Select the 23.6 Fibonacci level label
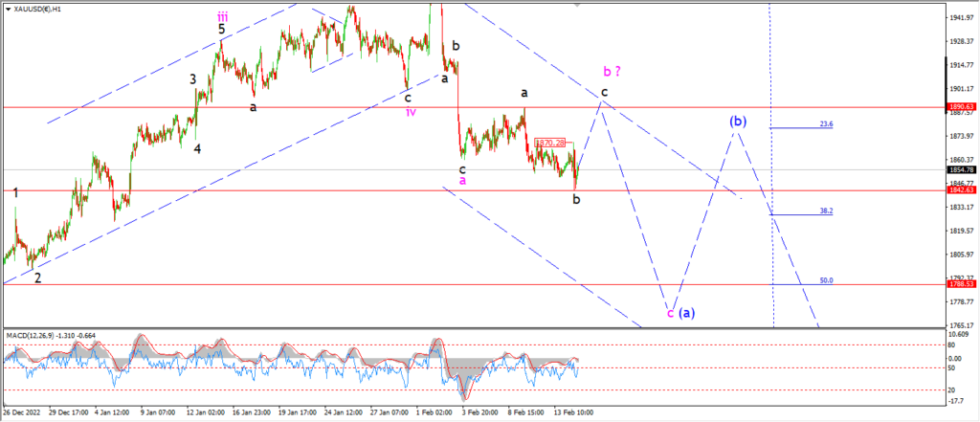 826,123
